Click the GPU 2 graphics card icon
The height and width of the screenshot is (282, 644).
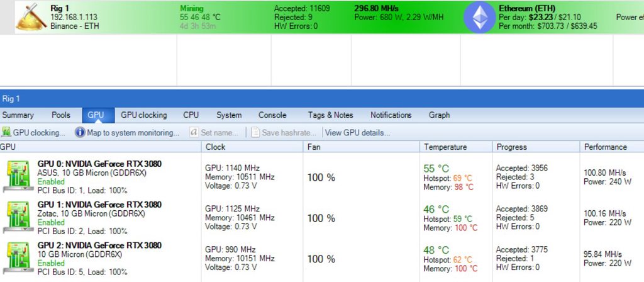[x=18, y=258]
